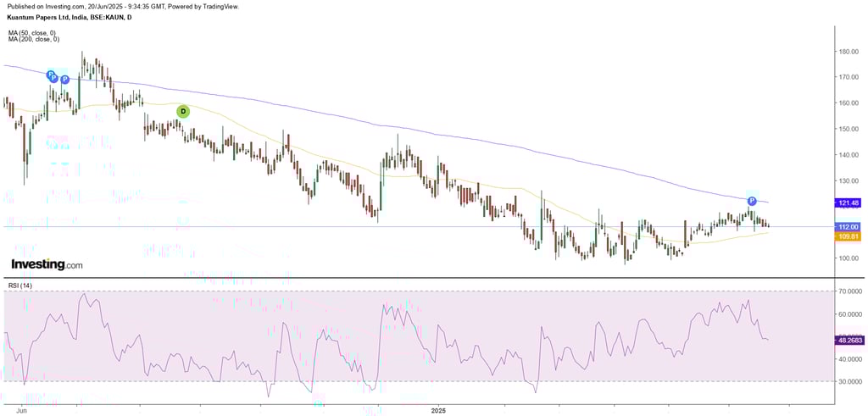
Task: Click the Jun label on time axis
Action: [22, 411]
